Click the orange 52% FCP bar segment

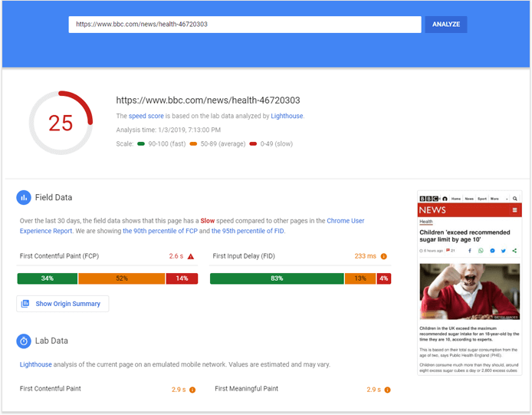(122, 278)
